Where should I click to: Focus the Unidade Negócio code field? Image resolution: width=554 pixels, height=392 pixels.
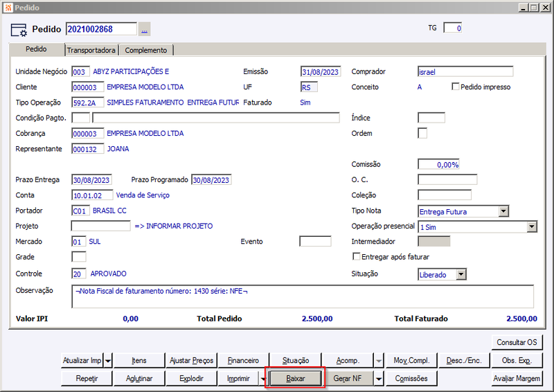pyautogui.click(x=80, y=72)
